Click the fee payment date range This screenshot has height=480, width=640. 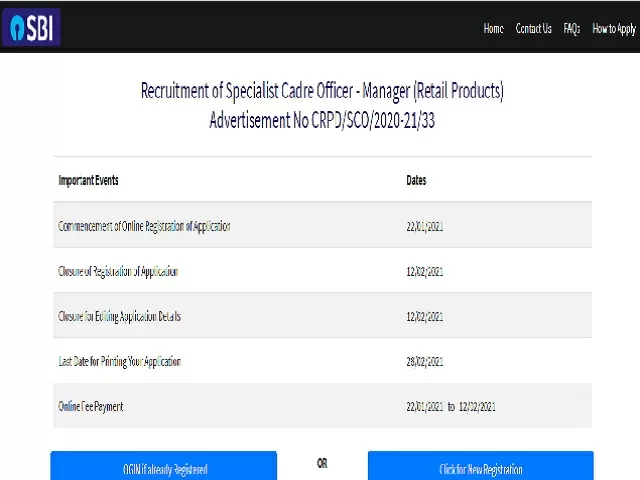click(451, 407)
